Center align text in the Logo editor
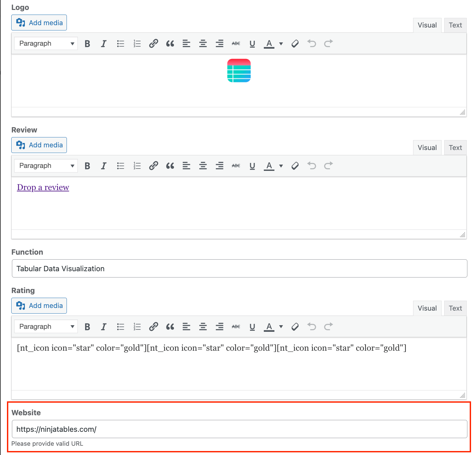 (x=203, y=43)
